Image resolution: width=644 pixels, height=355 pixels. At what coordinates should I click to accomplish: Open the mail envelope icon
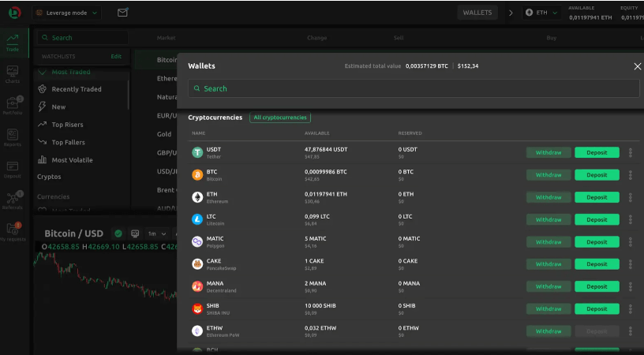click(122, 13)
